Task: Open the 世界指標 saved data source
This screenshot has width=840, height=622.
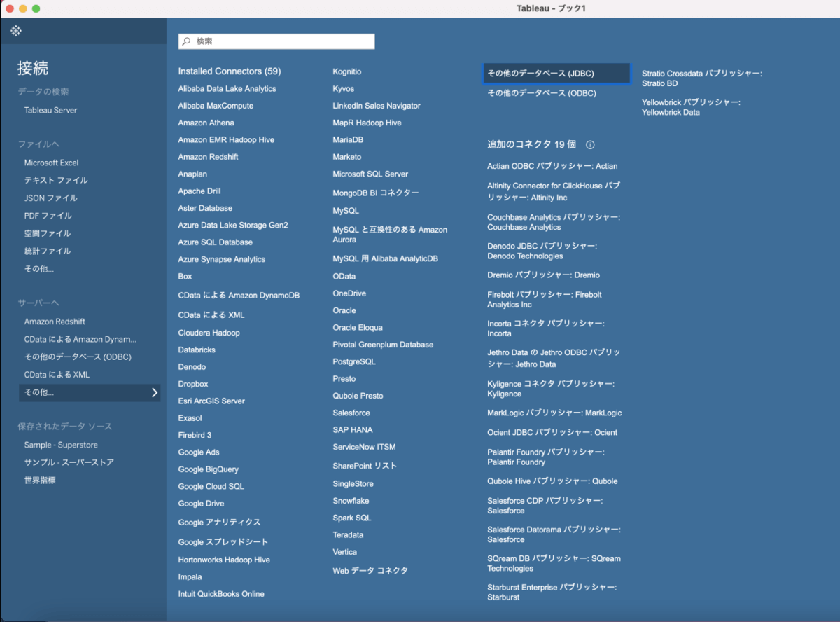Action: (40, 481)
